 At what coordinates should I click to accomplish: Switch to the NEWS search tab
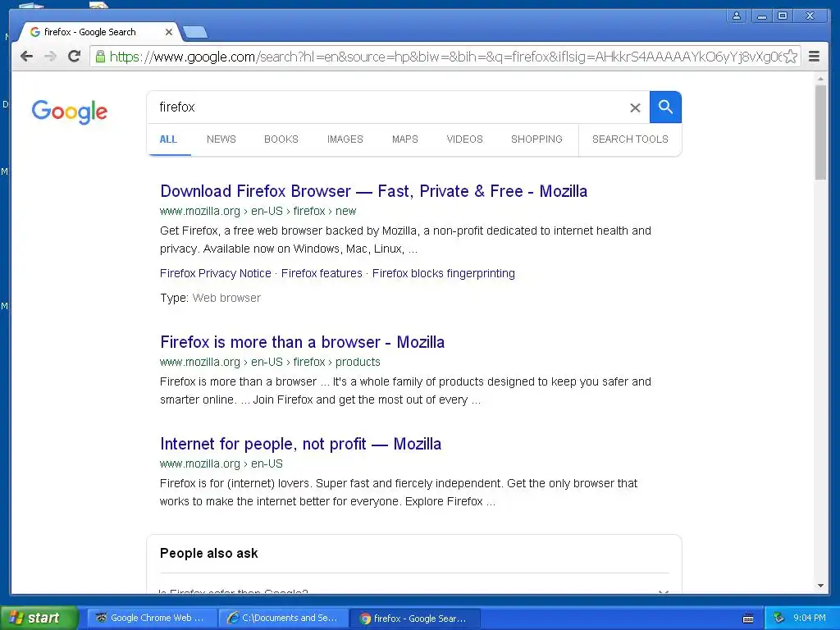tap(221, 139)
